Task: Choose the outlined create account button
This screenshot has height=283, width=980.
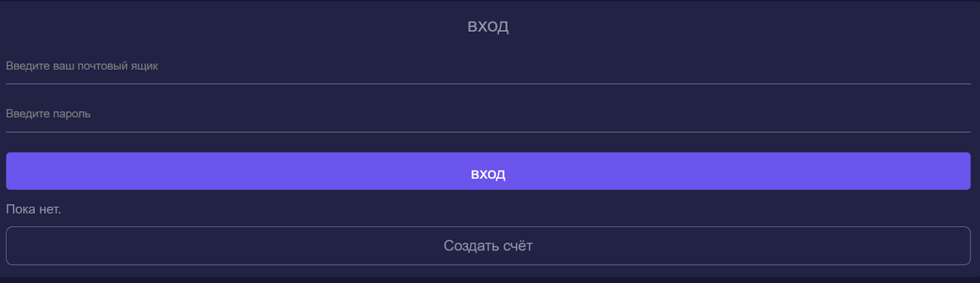Action: (x=488, y=246)
